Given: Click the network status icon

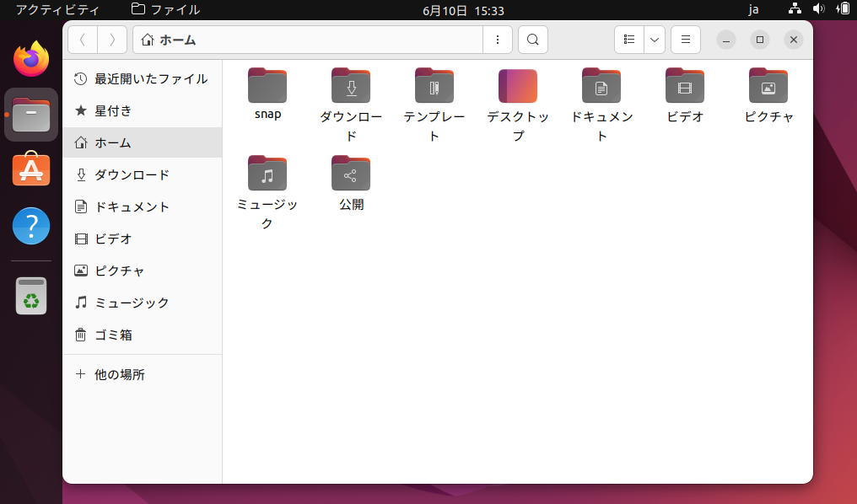Looking at the screenshot, I should 795,8.
